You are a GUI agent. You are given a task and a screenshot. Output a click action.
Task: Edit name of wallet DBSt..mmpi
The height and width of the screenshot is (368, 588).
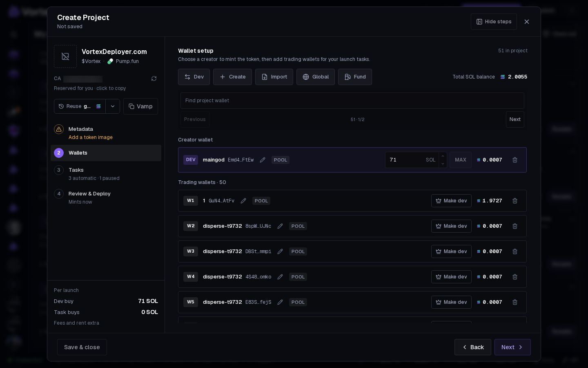click(x=280, y=251)
